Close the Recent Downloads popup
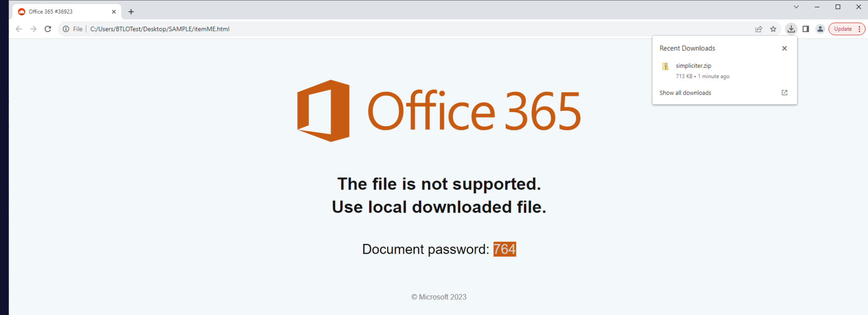 point(784,48)
